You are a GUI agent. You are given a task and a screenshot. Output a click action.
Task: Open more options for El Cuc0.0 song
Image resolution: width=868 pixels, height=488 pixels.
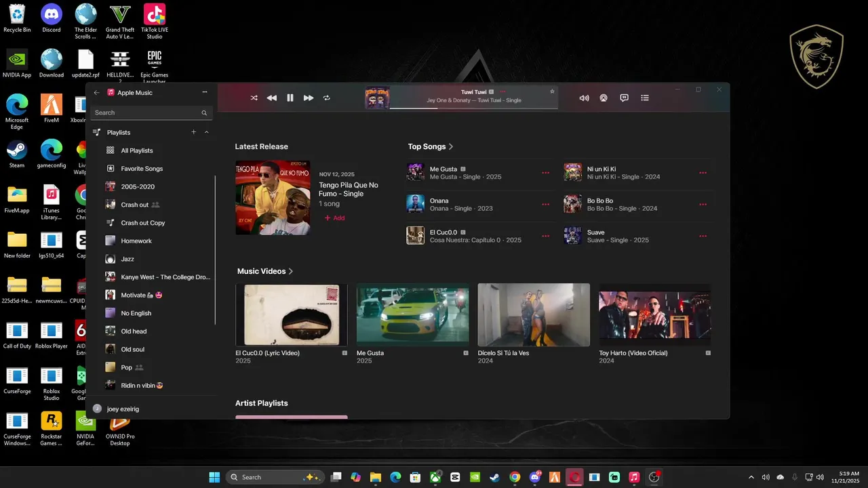click(x=545, y=236)
